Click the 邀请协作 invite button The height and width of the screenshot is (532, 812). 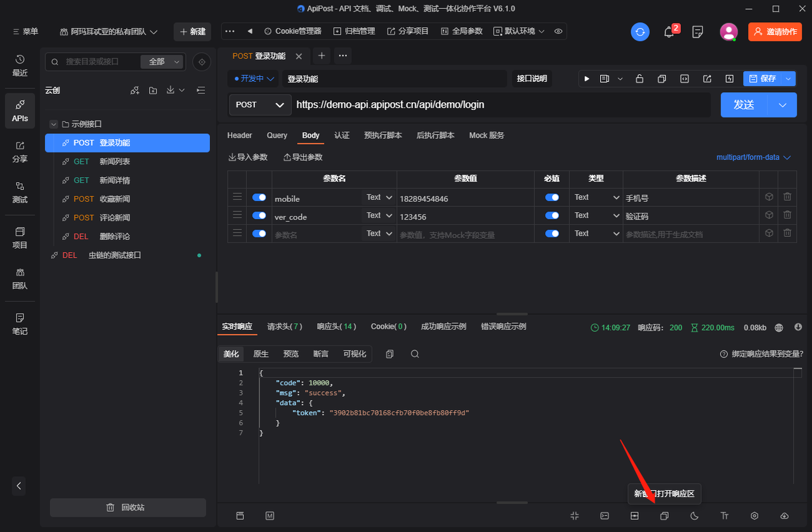point(775,32)
